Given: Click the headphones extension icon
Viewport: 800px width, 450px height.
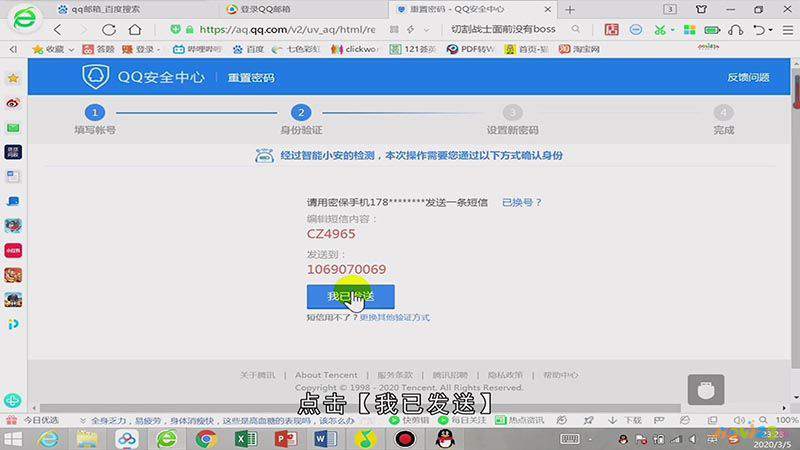Looking at the screenshot, I should coord(736,30).
